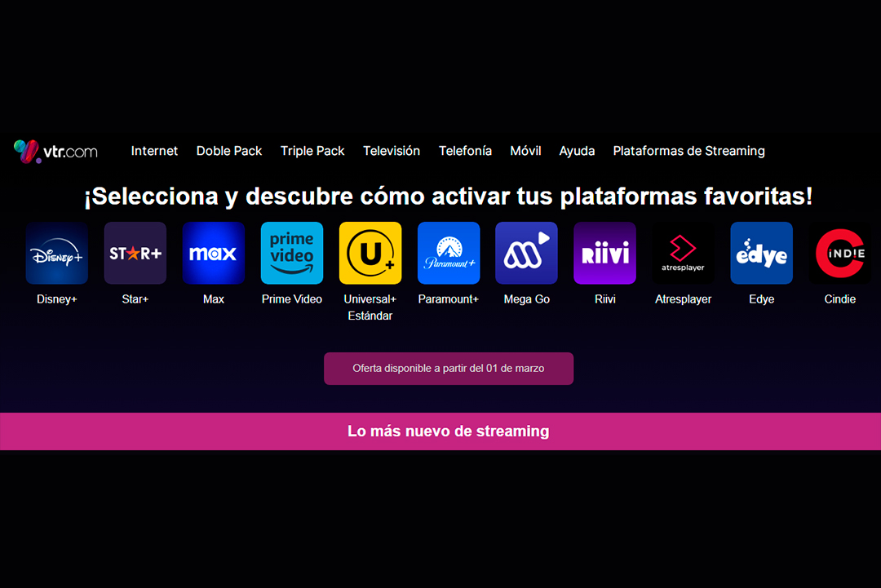Open the Ayuda navigation link
This screenshot has width=881, height=588.
click(577, 151)
